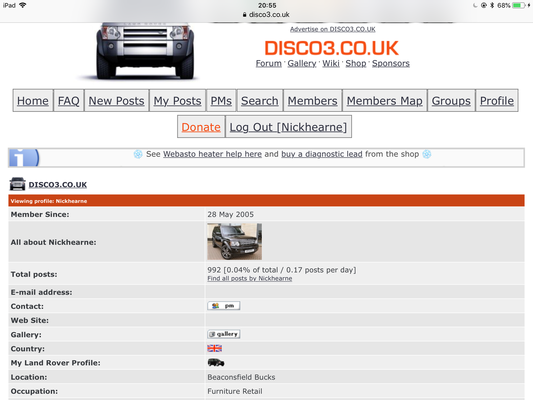Click Beaconsfield Bucks location text

[x=241, y=377]
